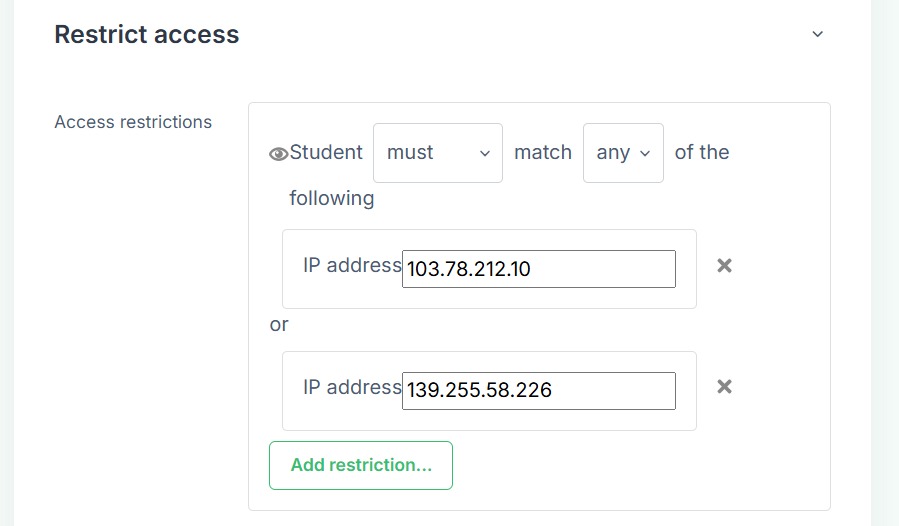
Task: Click the IP field containing 103.78.212.10
Action: pos(539,269)
